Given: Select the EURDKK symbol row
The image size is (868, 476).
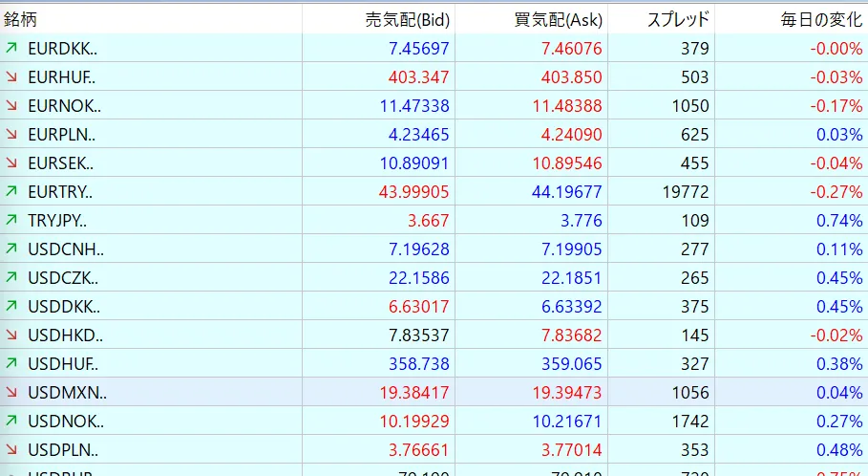Looking at the screenshot, I should coord(434,48).
